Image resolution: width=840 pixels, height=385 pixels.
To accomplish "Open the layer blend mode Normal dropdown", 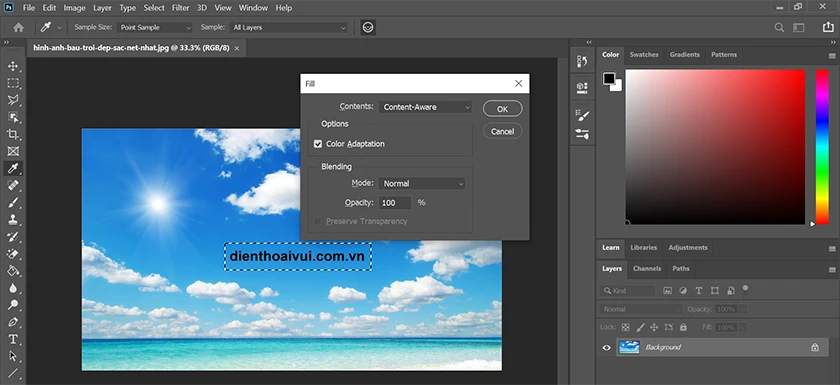I will point(641,309).
